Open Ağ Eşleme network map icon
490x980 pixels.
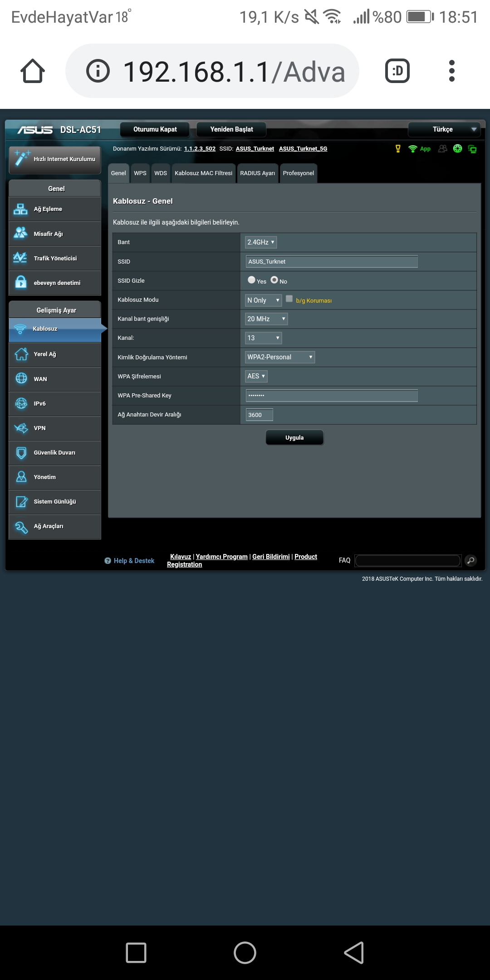(x=20, y=209)
